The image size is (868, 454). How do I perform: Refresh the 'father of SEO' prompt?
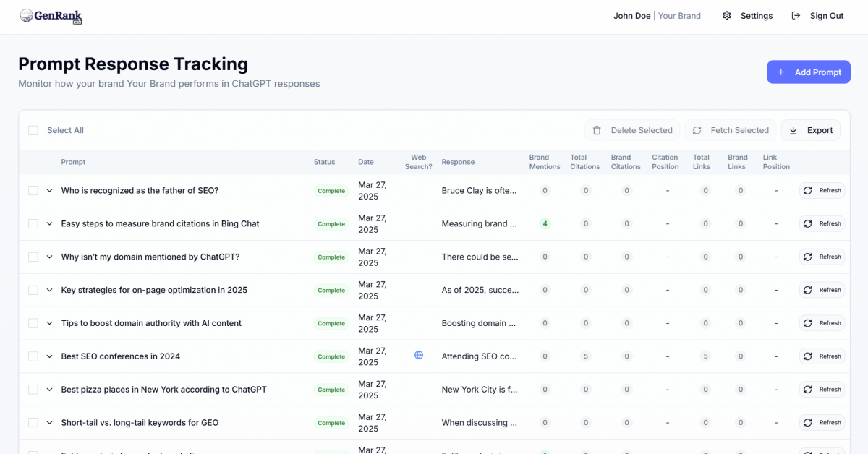822,191
